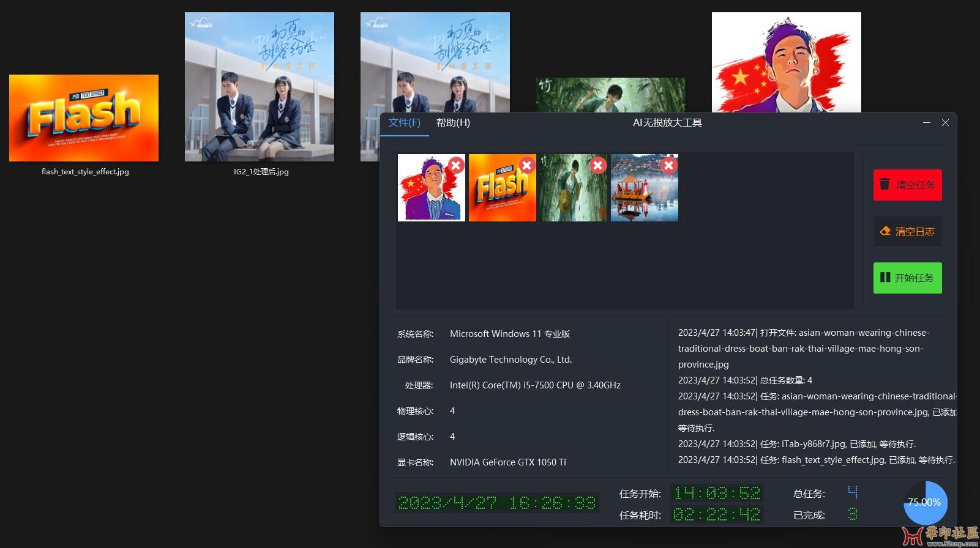
Task: Open the 帮助(H) menu
Action: tap(453, 122)
